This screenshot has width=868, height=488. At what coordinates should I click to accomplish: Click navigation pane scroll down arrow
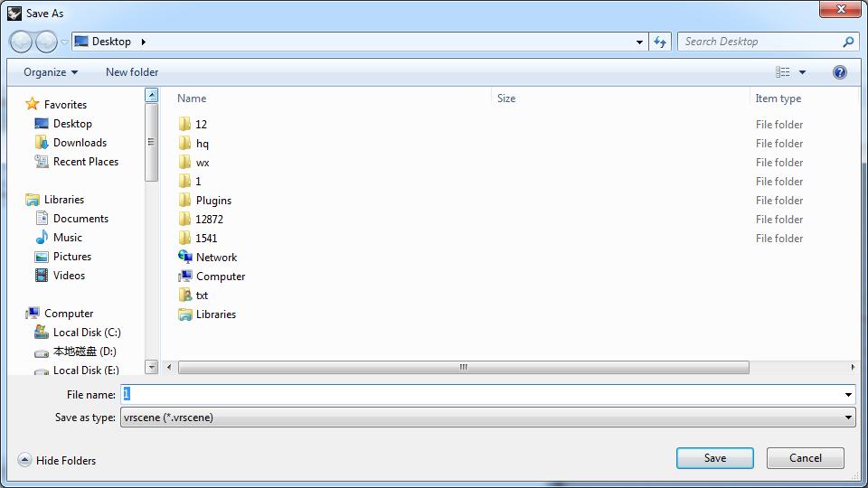151,367
